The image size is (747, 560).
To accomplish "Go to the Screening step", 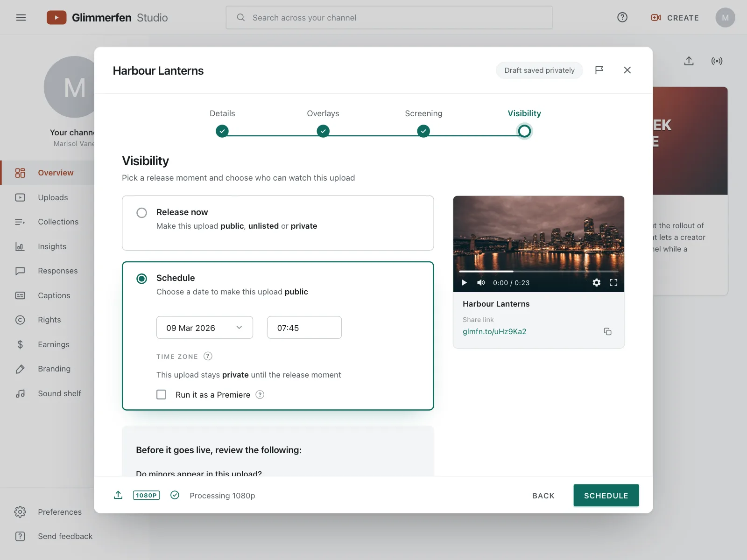I will (423, 122).
